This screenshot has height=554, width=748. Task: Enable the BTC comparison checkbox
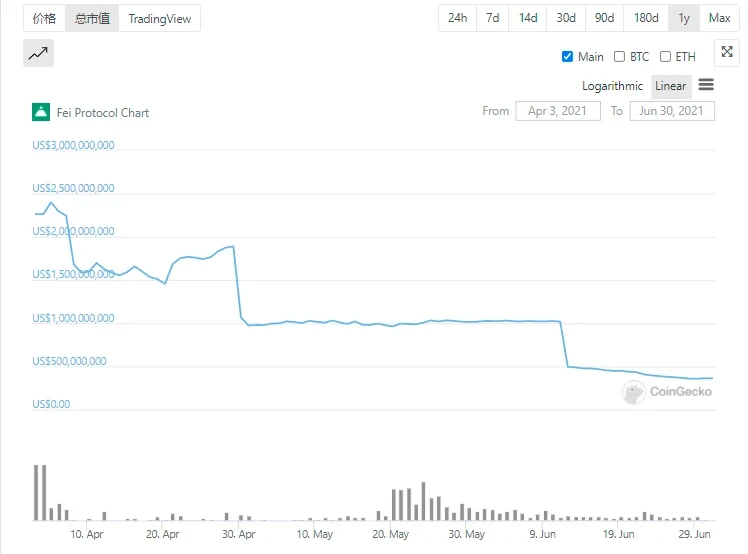coord(619,57)
